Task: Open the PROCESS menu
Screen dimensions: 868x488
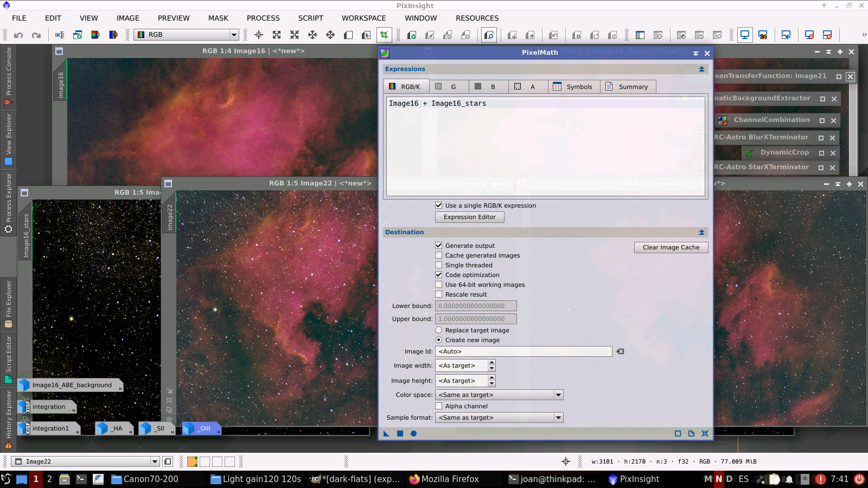Action: point(263,18)
